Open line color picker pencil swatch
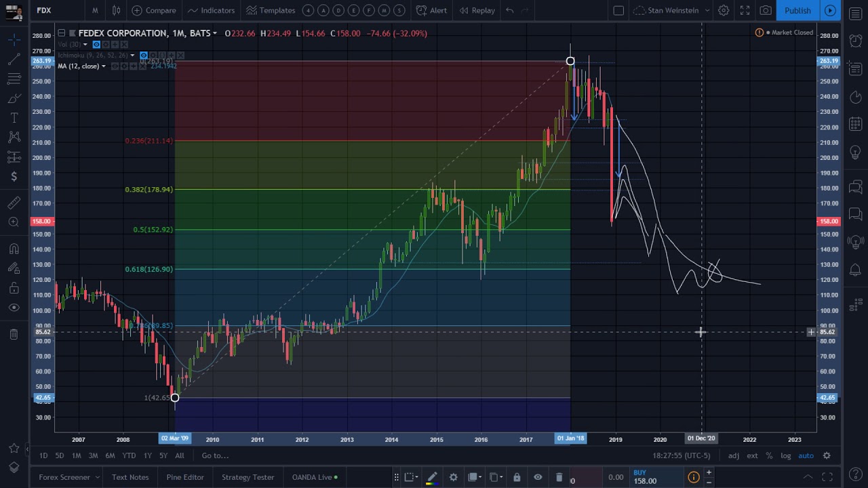868x488 pixels. (x=432, y=477)
